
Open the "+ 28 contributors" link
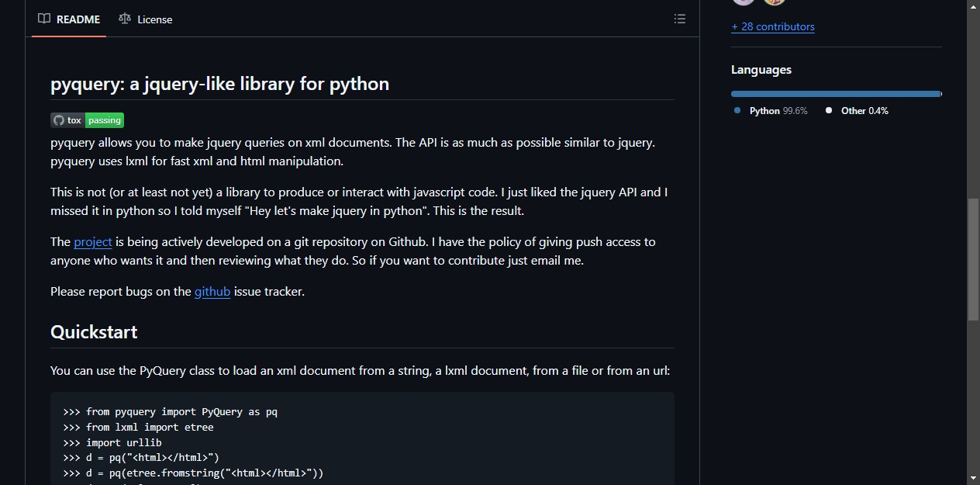(x=773, y=26)
